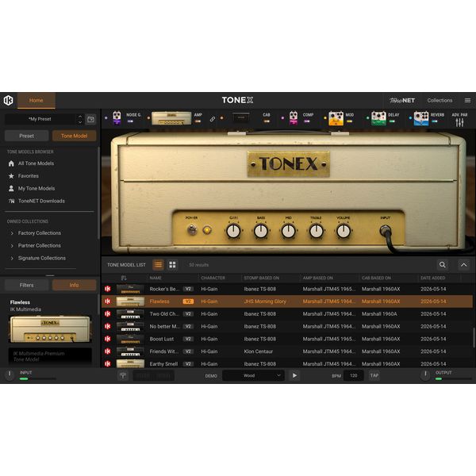Click IK badge on Boost Lust row

tap(107, 339)
